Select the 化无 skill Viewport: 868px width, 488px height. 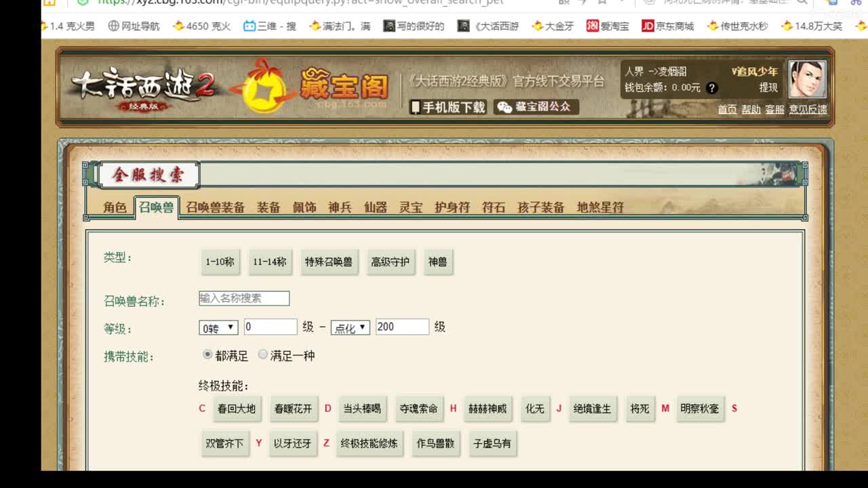(x=535, y=409)
